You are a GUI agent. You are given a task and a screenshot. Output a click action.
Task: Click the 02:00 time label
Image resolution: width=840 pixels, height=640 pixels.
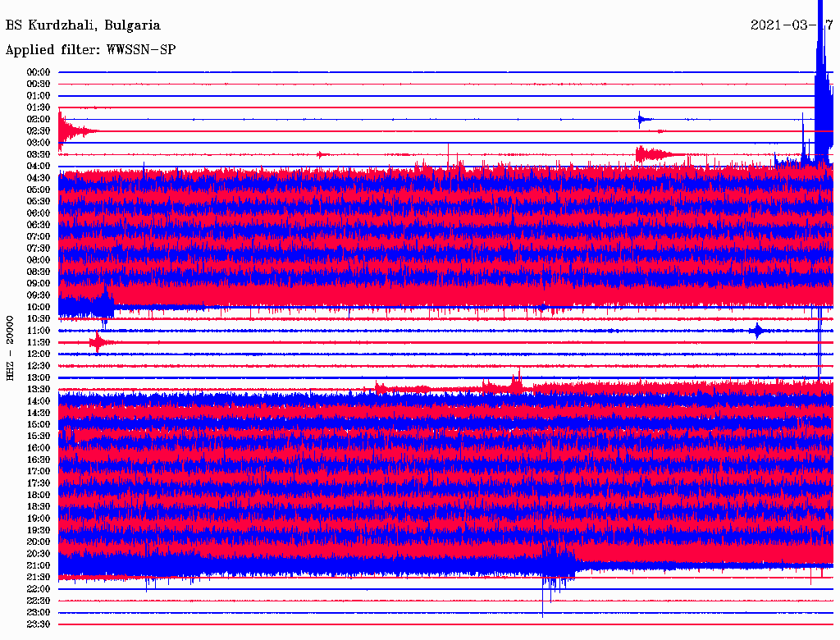[x=39, y=119]
